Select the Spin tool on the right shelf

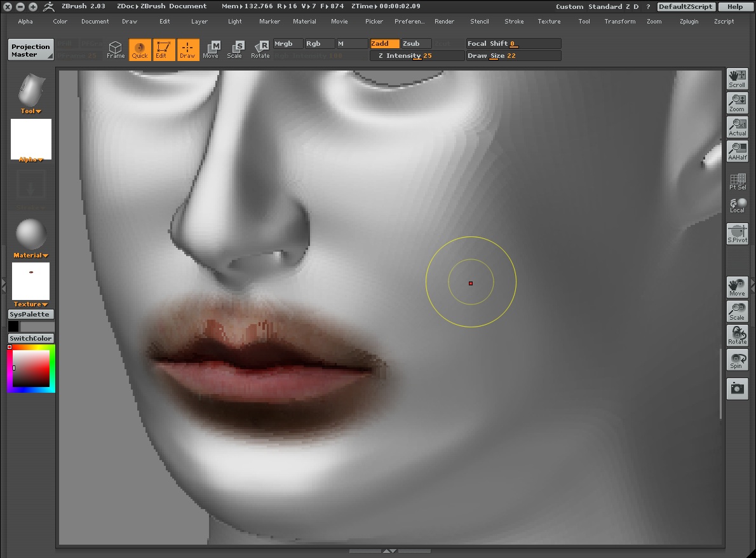(737, 360)
